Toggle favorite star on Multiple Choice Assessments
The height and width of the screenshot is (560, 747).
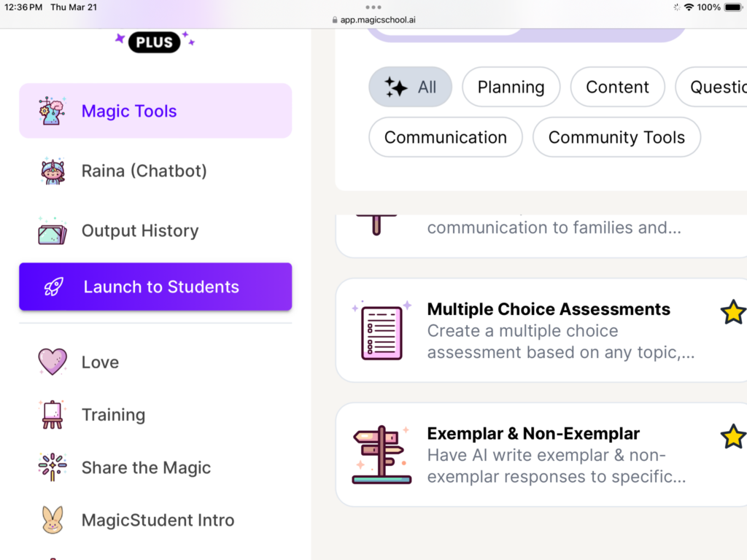[732, 312]
